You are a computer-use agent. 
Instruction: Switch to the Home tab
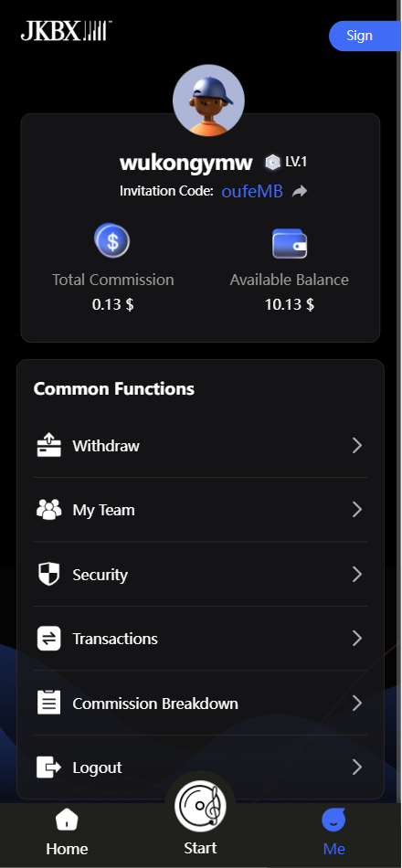point(67,832)
